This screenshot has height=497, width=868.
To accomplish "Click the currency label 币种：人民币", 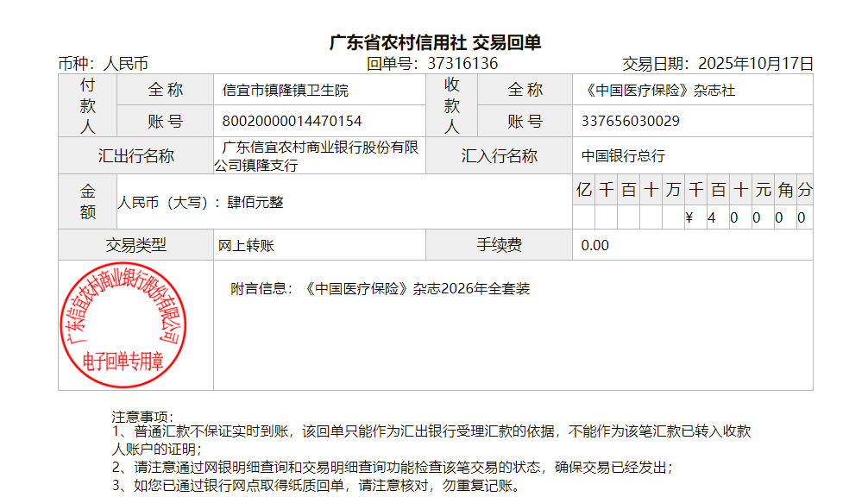I will pyautogui.click(x=104, y=63).
